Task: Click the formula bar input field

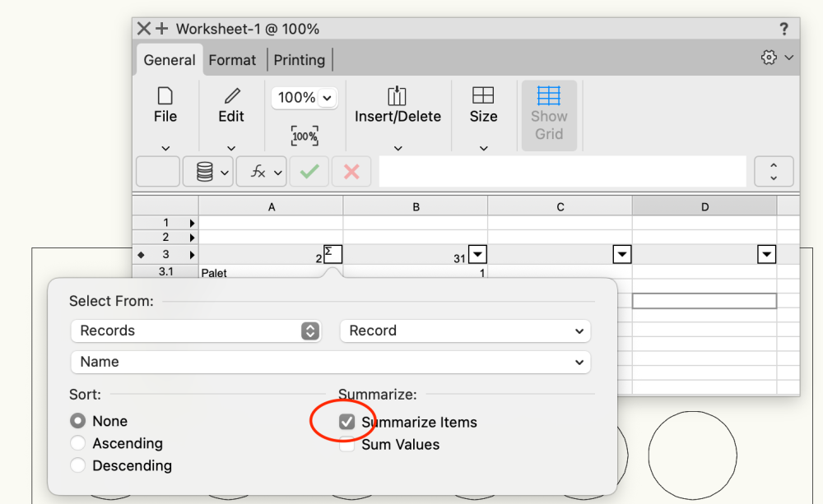Action: [x=561, y=172]
